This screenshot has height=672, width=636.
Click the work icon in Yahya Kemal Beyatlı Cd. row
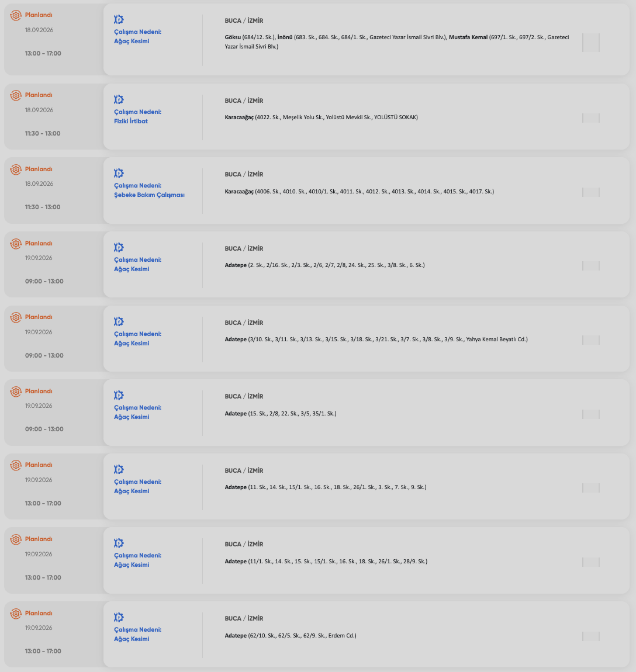(x=119, y=321)
